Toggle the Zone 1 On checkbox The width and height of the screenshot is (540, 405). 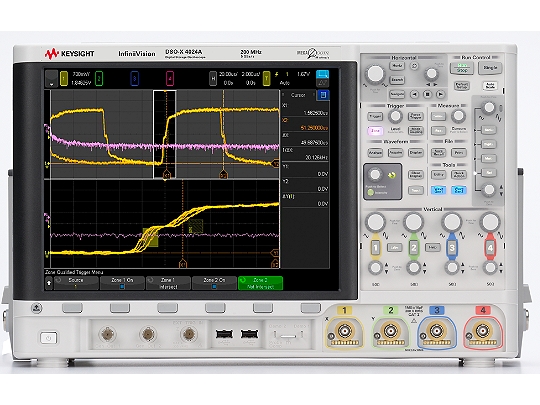click(122, 287)
